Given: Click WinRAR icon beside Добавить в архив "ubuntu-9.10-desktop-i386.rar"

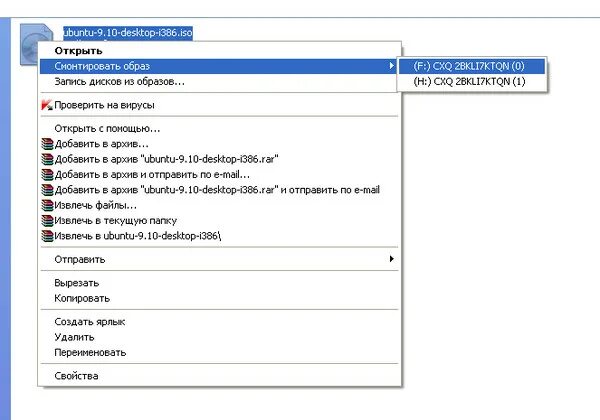Looking at the screenshot, I should click(x=47, y=159).
